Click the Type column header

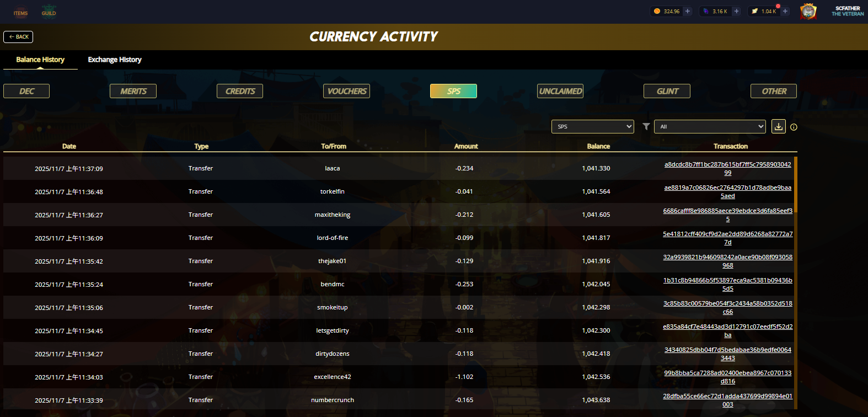(201, 146)
